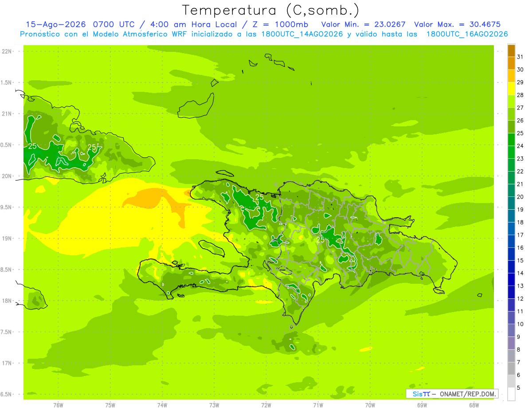Click the 1800UTC_16AGO2026 validity timestamp
532x411 pixels.
coord(467,34)
